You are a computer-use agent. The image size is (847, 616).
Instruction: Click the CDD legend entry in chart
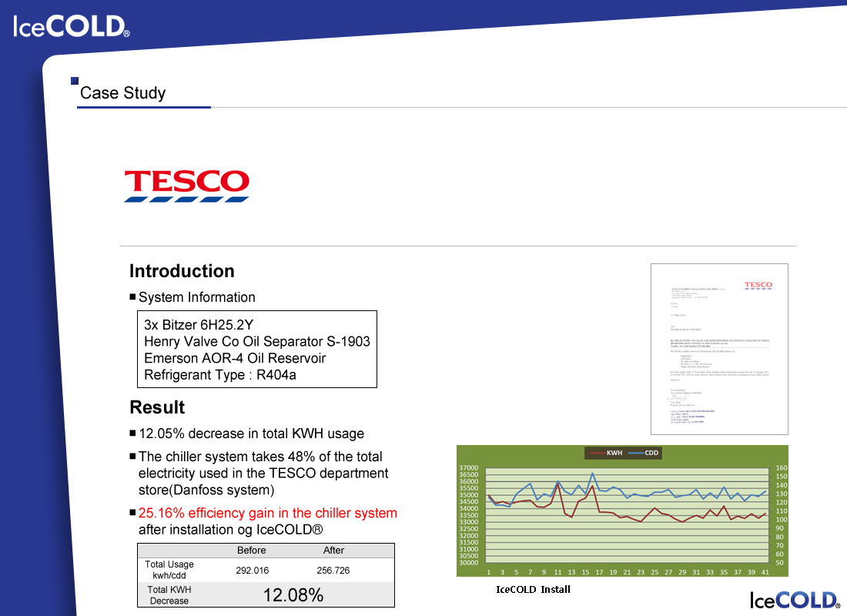(644, 453)
